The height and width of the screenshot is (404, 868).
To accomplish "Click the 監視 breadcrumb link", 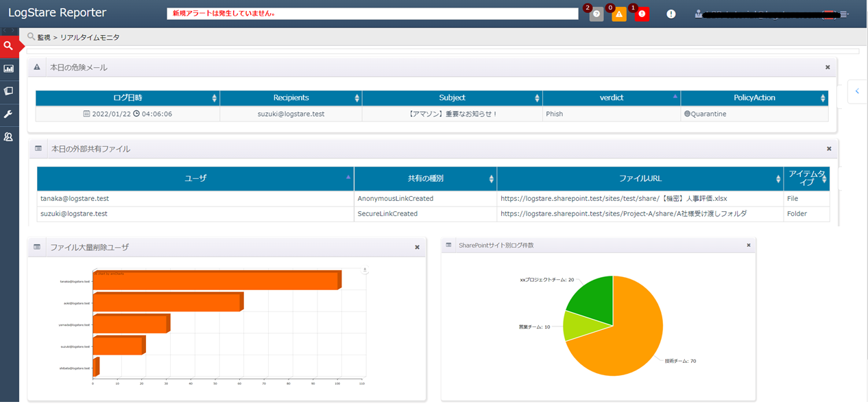I will coord(43,37).
